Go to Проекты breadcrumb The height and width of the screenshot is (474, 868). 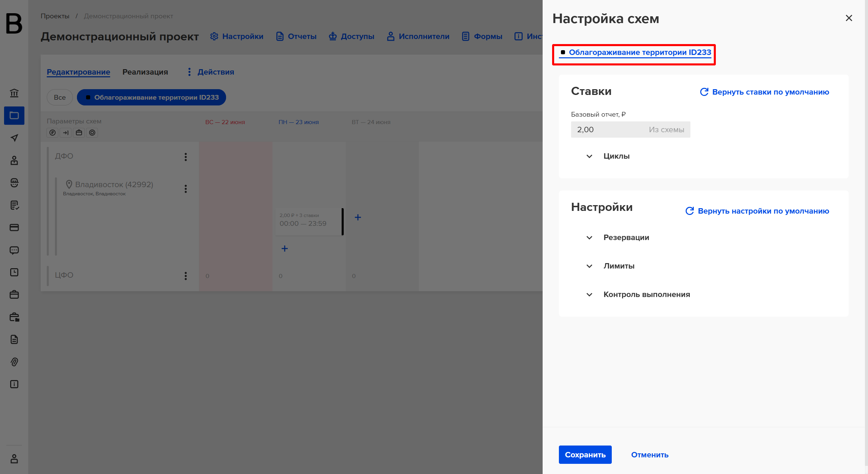coord(55,16)
